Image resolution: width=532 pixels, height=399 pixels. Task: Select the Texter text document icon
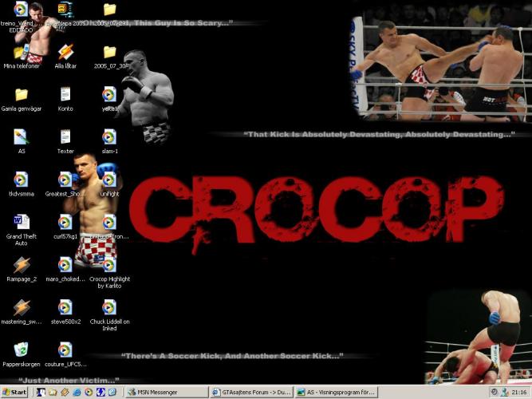click(65, 136)
